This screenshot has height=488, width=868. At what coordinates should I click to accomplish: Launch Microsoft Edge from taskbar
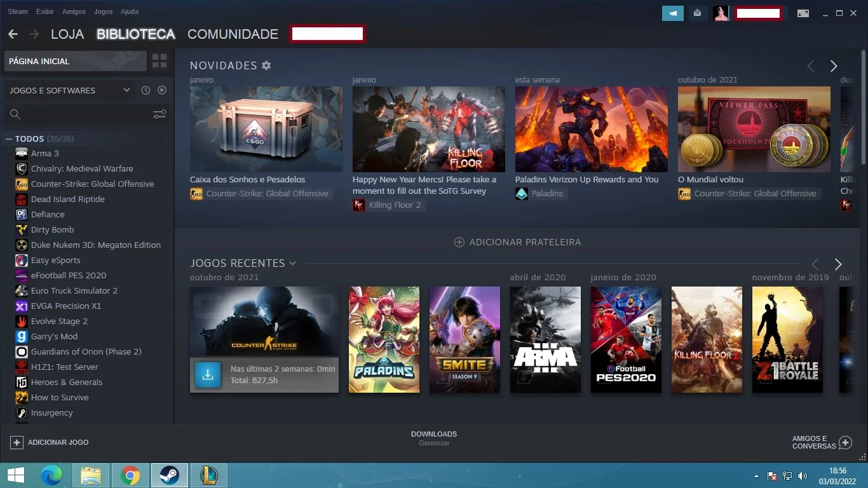point(51,475)
